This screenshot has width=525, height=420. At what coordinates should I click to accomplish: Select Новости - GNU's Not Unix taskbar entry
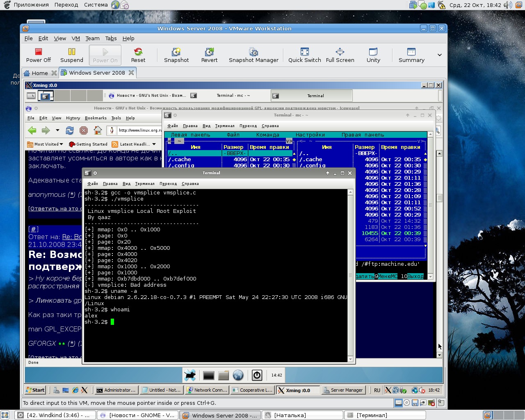tap(147, 96)
